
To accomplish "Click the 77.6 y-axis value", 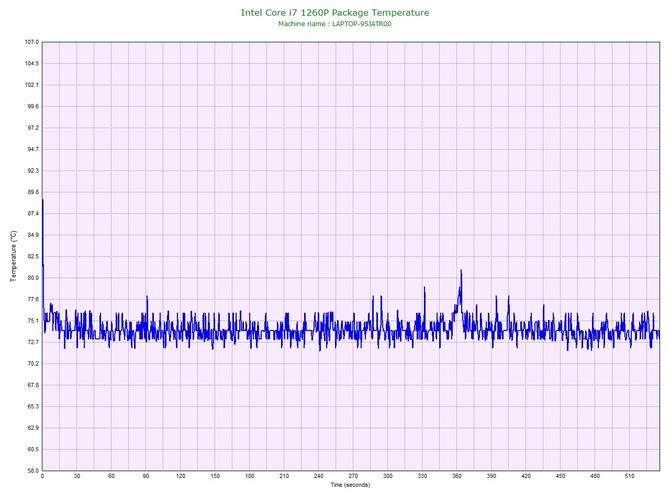I will (33, 299).
